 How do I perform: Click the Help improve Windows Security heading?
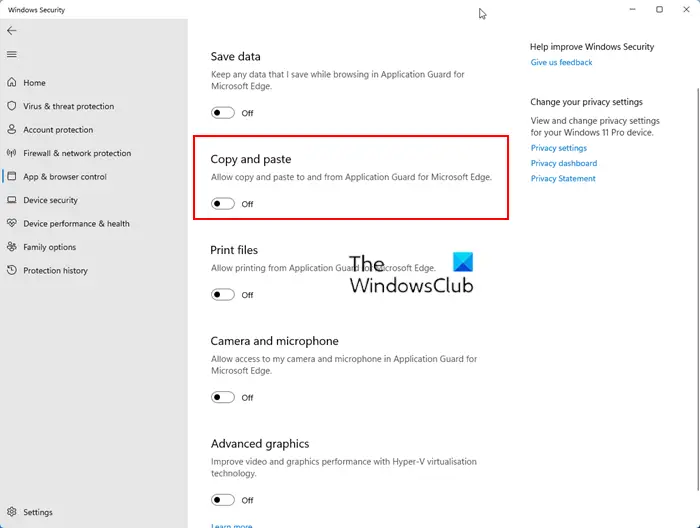click(592, 47)
